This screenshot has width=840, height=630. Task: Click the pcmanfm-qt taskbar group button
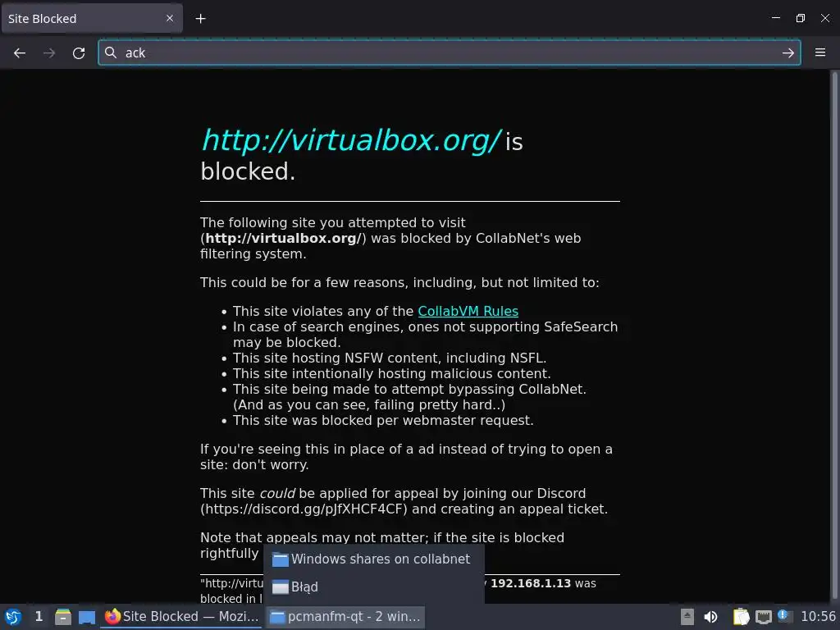coord(345,617)
